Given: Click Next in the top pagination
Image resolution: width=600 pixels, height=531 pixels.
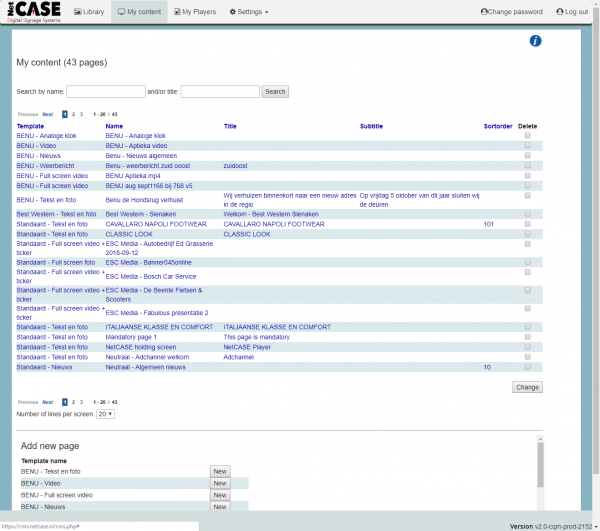Looking at the screenshot, I should coord(48,114).
